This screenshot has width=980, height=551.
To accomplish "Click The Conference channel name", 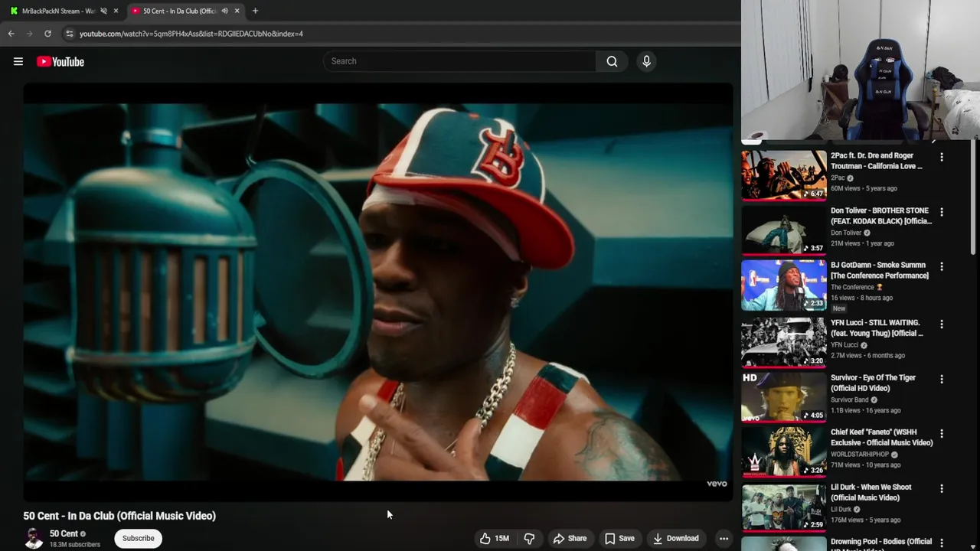I will (852, 287).
